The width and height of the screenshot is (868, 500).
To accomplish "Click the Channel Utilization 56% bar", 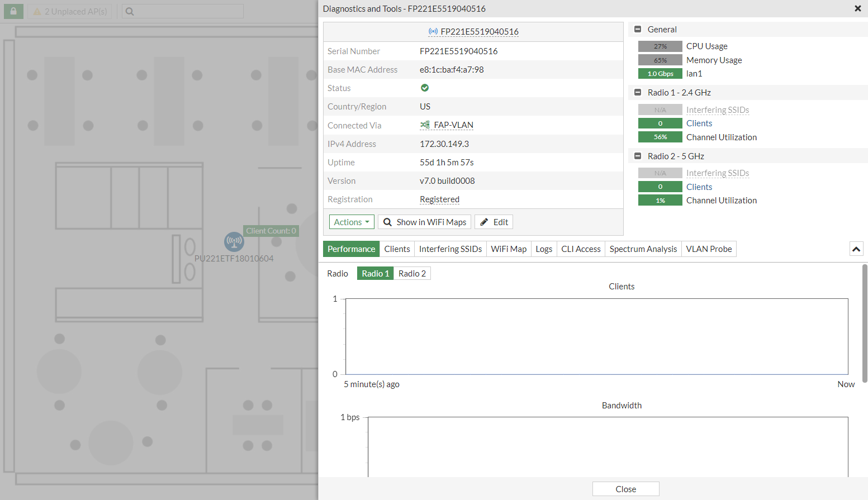I will tap(660, 137).
